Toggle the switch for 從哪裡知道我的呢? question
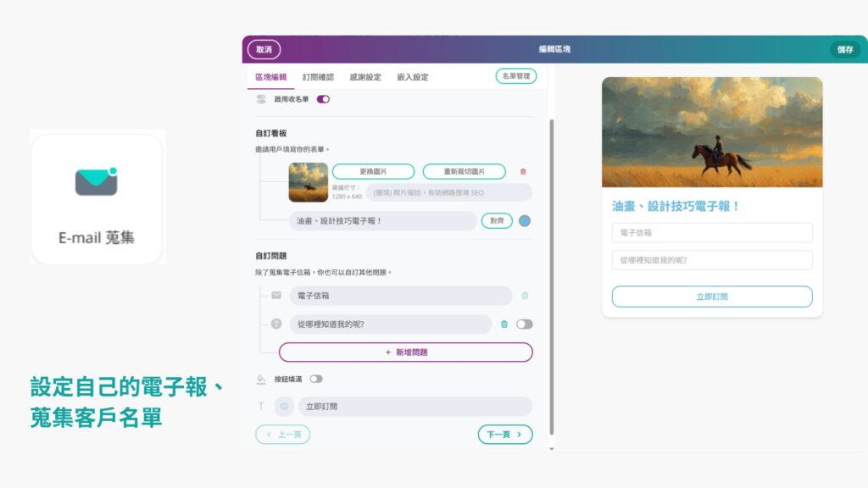Image resolution: width=868 pixels, height=488 pixels. (x=525, y=324)
